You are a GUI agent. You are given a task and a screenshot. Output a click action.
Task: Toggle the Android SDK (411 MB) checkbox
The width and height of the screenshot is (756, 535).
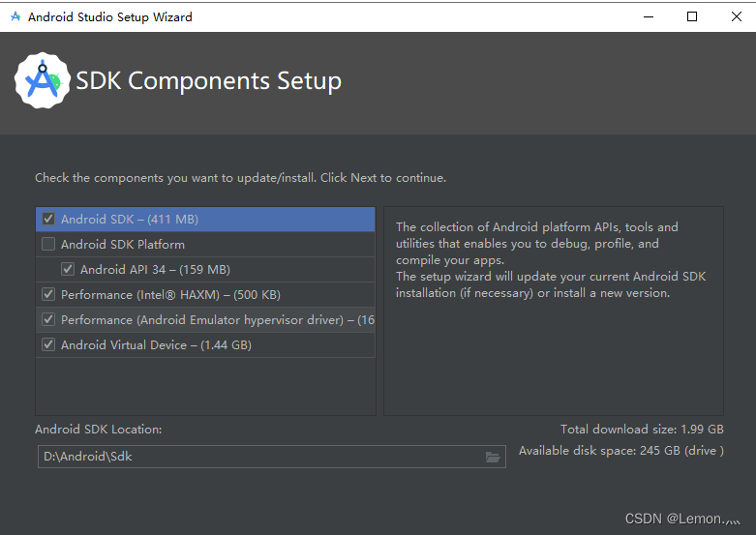pyautogui.click(x=48, y=219)
